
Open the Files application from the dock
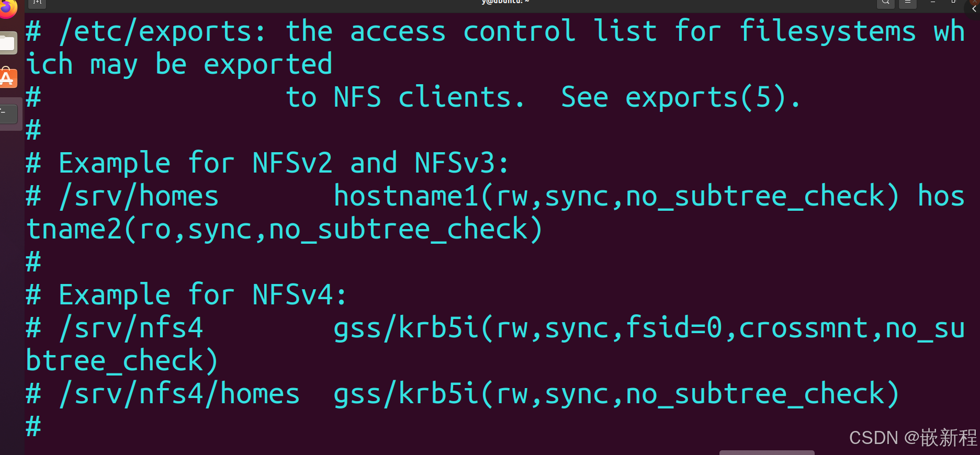click(8, 43)
